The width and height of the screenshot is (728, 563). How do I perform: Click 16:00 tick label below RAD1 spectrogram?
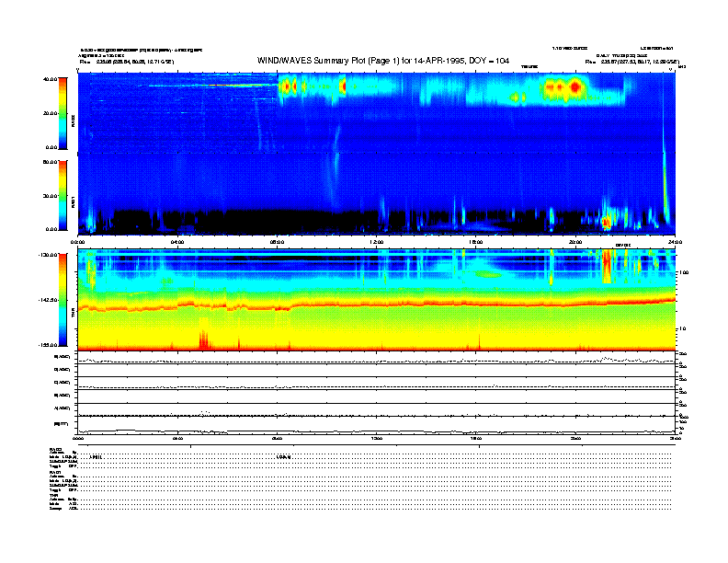point(476,242)
